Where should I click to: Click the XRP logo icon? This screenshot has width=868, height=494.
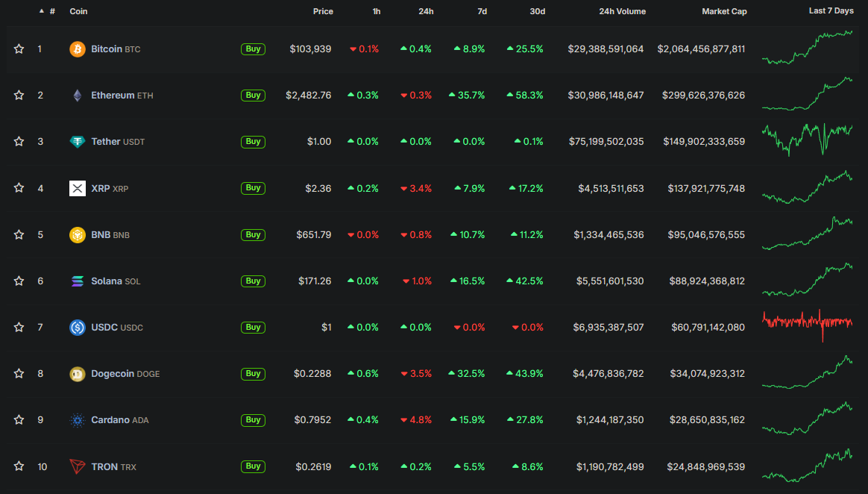tap(78, 188)
